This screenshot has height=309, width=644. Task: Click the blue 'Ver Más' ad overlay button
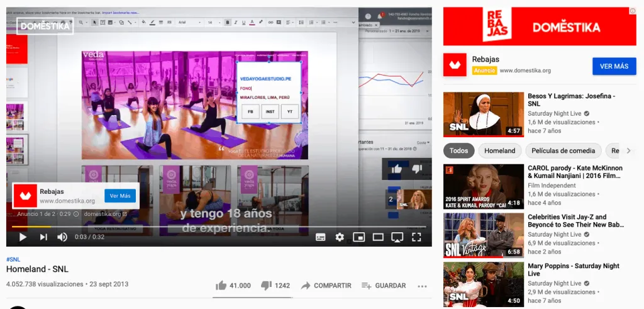[120, 196]
